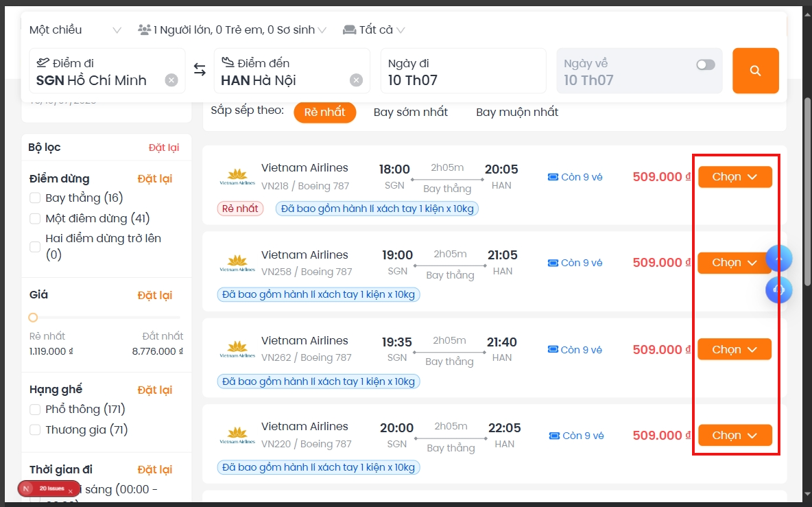Open the Một chiều trip type dropdown
Viewport: 812px width, 507px height.
(x=75, y=30)
